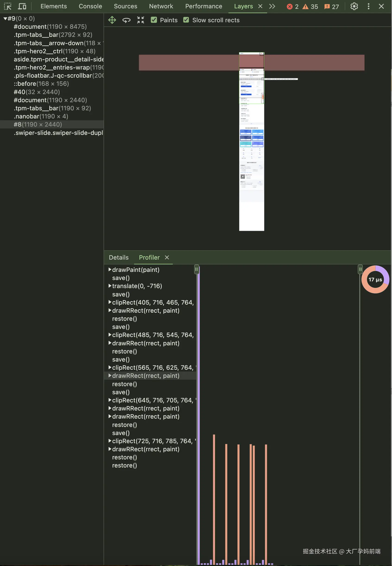Image resolution: width=392 pixels, height=566 pixels.
Task: Select the pan mode tool in Layers view
Action: pos(112,20)
